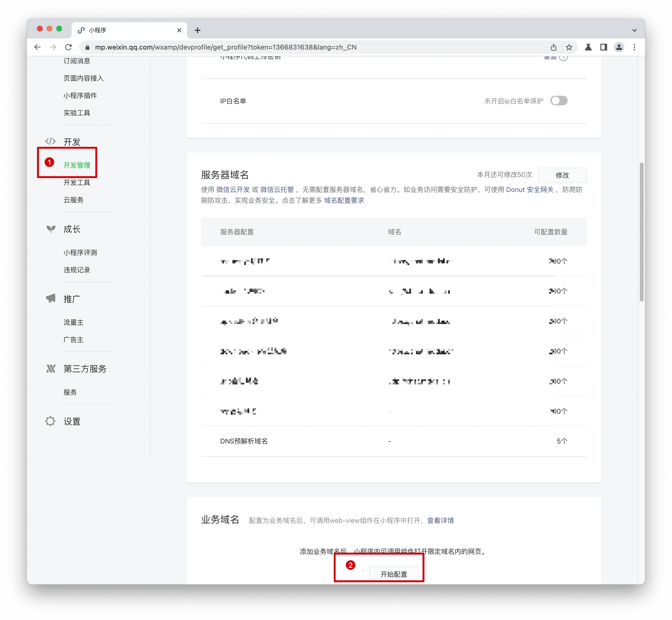
Task: Click the 本月还可修改50次 notice
Action: tap(504, 175)
